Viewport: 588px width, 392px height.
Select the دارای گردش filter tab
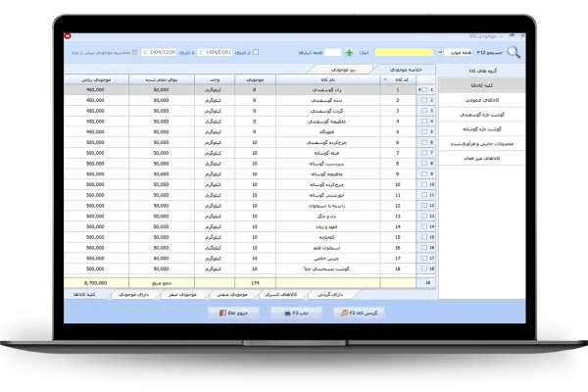pyautogui.click(x=330, y=294)
